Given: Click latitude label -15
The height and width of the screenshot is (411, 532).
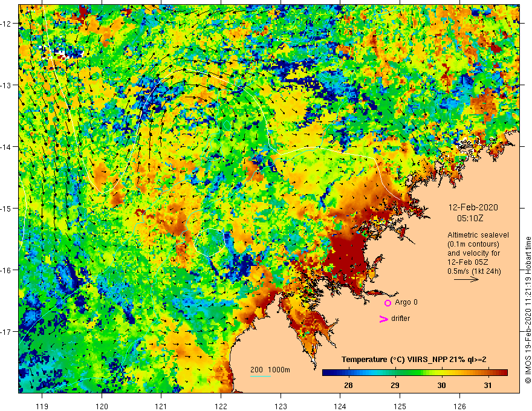Looking at the screenshot, I should pyautogui.click(x=6, y=209).
